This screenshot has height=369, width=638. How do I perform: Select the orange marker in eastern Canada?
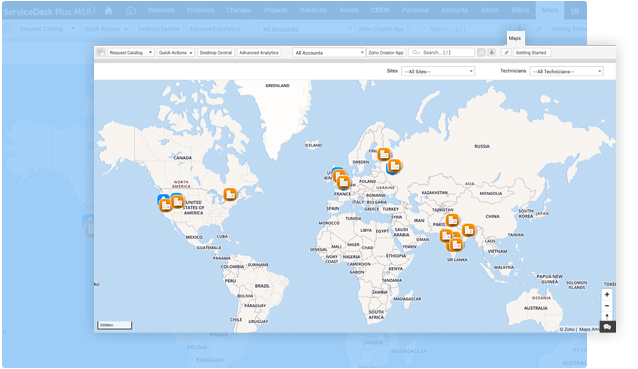(230, 194)
